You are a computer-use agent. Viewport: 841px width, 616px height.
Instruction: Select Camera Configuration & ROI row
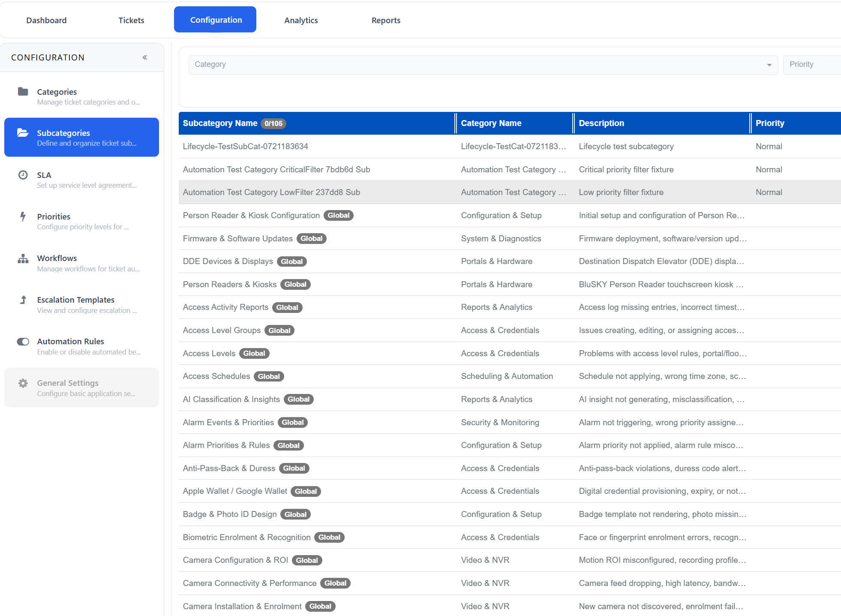pyautogui.click(x=510, y=560)
